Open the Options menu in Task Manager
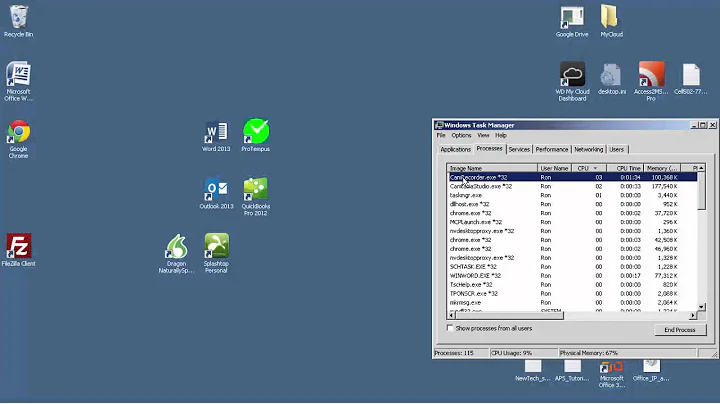The width and height of the screenshot is (720, 404). point(461,135)
